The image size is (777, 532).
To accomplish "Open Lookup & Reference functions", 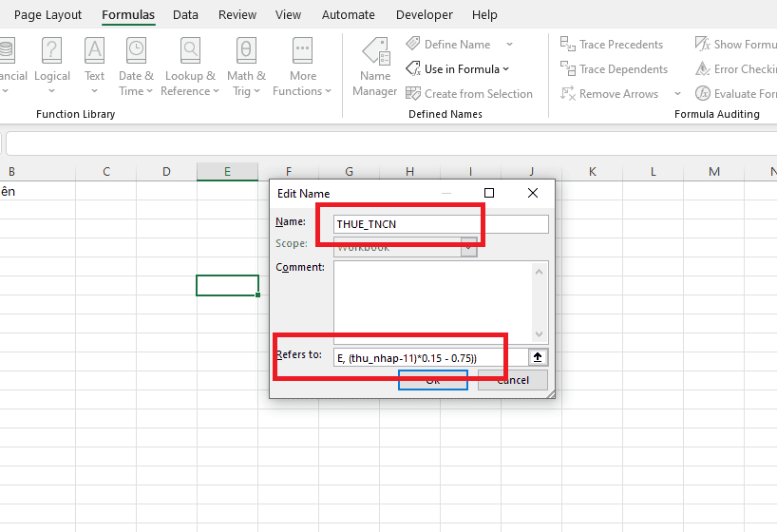I will (190, 66).
